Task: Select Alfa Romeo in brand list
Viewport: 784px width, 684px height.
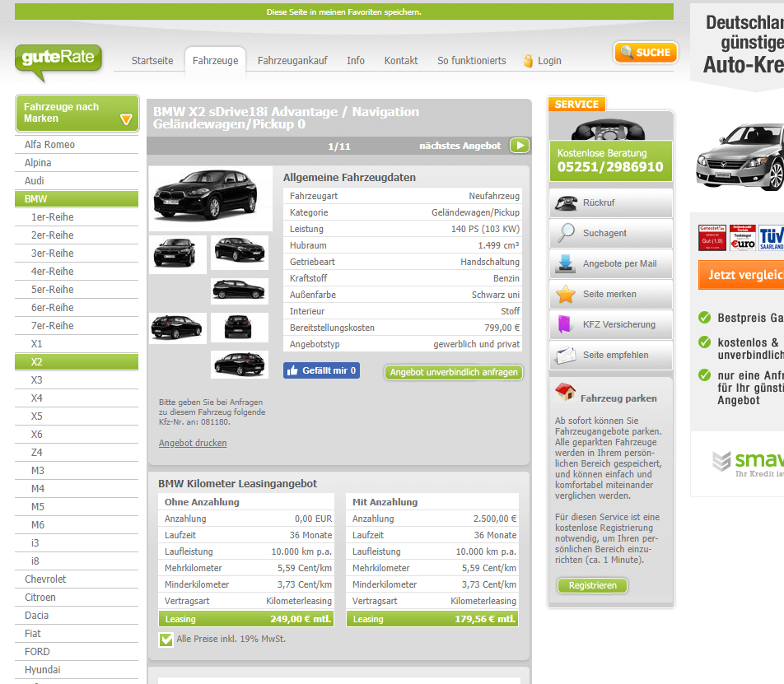Action: pos(77,144)
